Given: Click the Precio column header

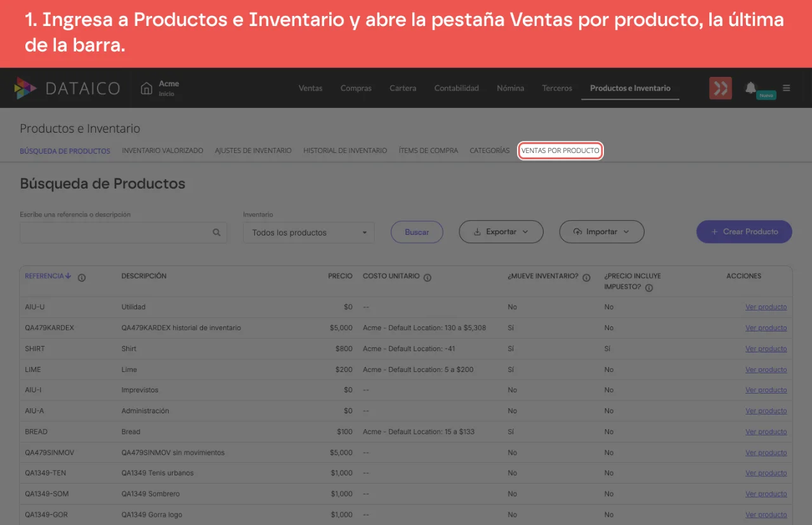Looking at the screenshot, I should [340, 276].
